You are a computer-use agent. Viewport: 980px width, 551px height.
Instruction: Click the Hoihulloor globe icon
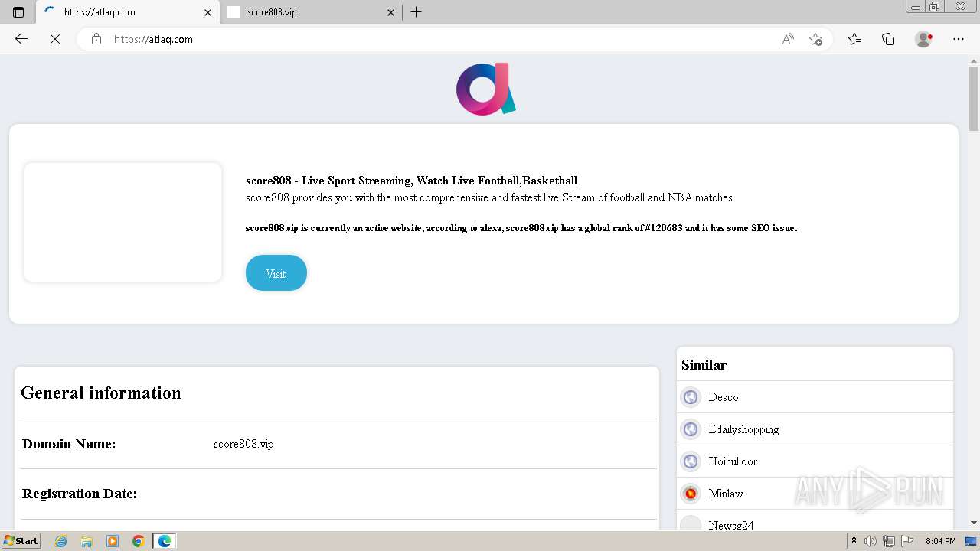691,461
